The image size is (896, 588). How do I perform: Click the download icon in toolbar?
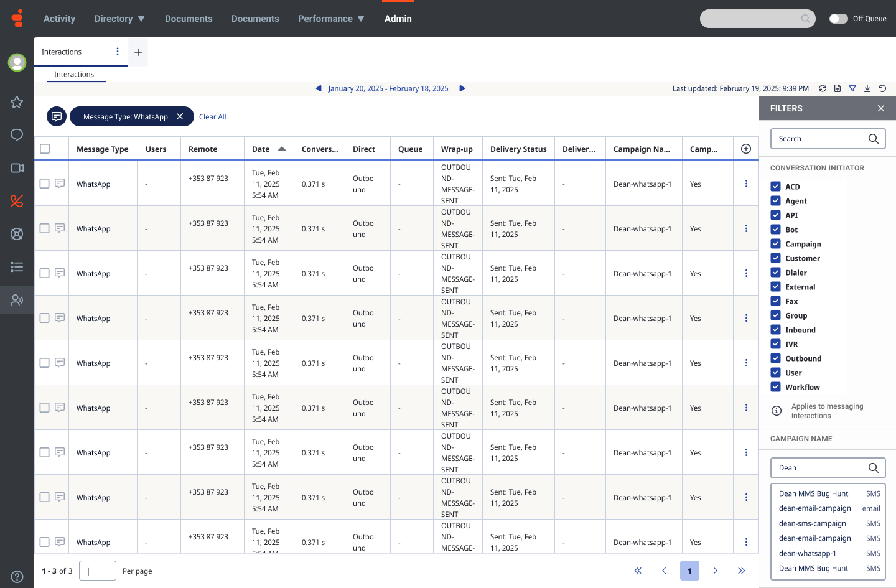pyautogui.click(x=867, y=88)
